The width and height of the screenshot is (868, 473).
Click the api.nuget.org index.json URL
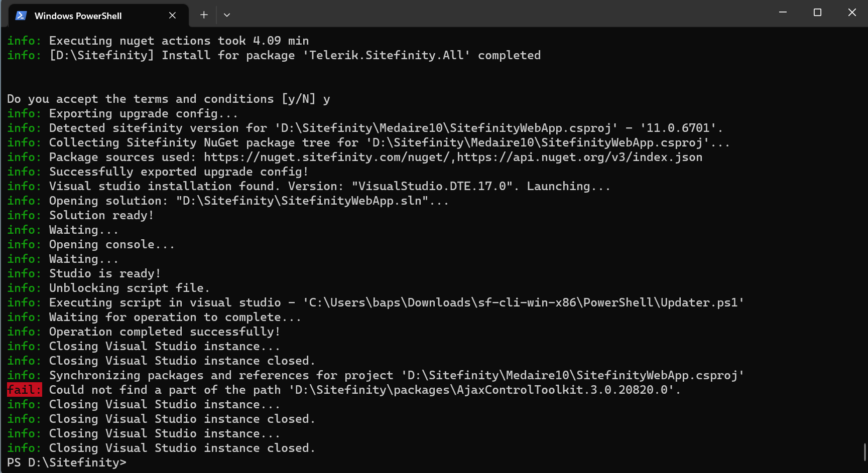point(579,157)
